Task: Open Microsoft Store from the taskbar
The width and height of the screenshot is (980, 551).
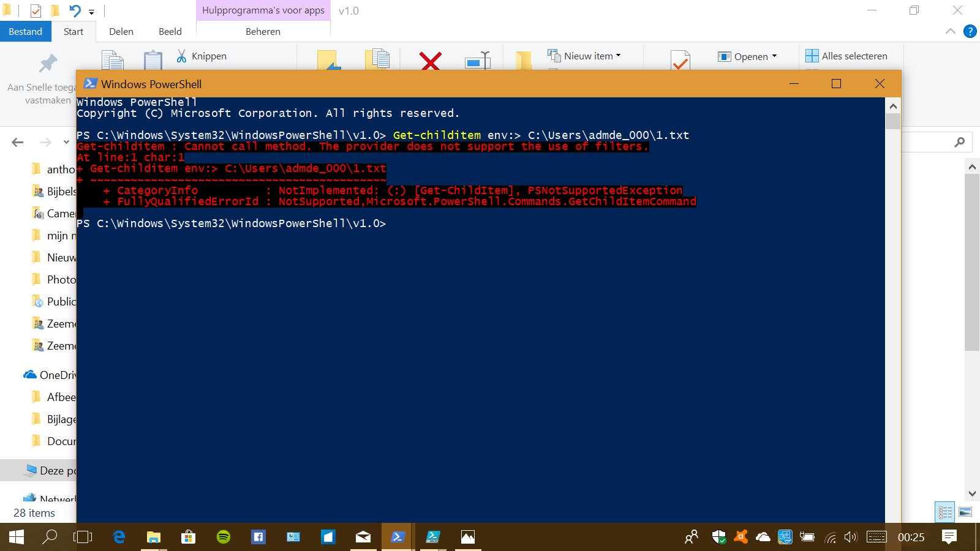Action: 188,537
